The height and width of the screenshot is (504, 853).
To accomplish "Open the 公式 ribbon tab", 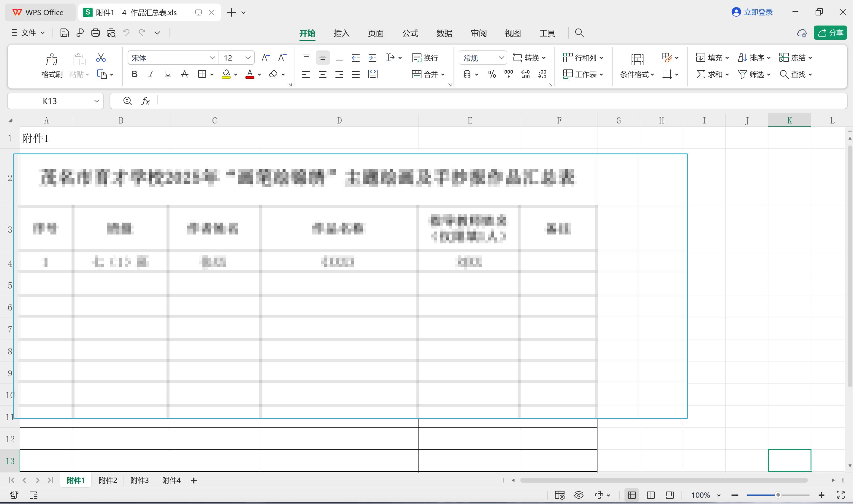I will 410,33.
